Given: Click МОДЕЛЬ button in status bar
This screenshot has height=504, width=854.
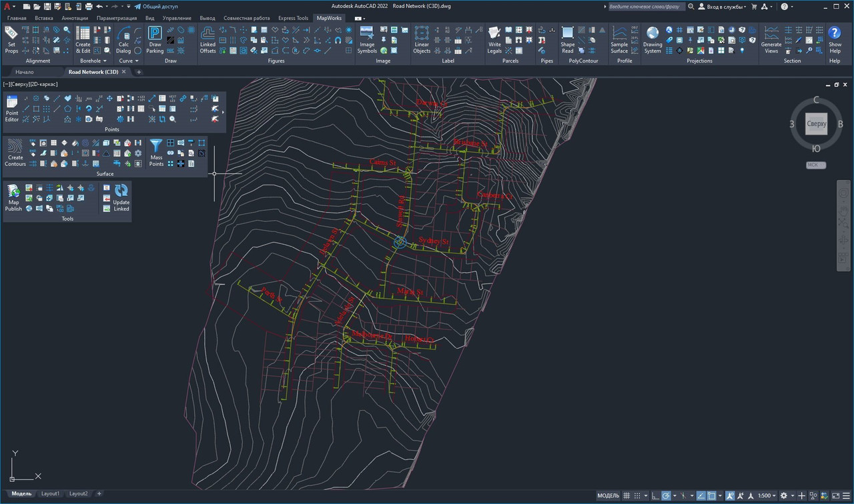Looking at the screenshot, I should (608, 496).
